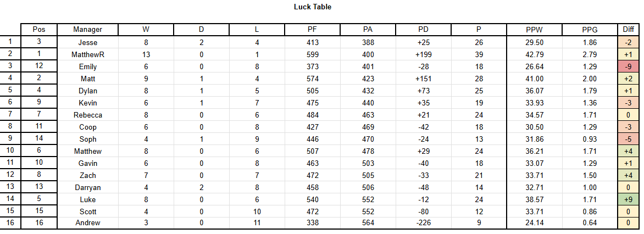The width and height of the screenshot is (644, 234).
Task: Click the Diff column header
Action: point(629,30)
